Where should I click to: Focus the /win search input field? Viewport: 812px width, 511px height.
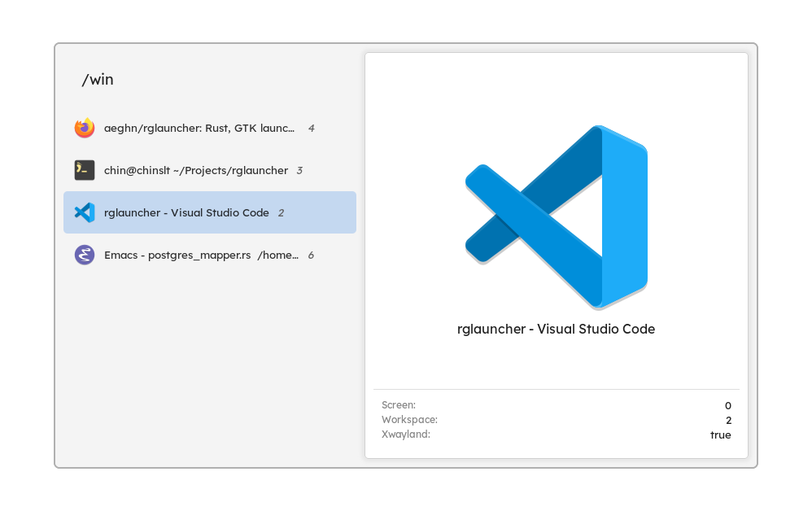point(210,80)
